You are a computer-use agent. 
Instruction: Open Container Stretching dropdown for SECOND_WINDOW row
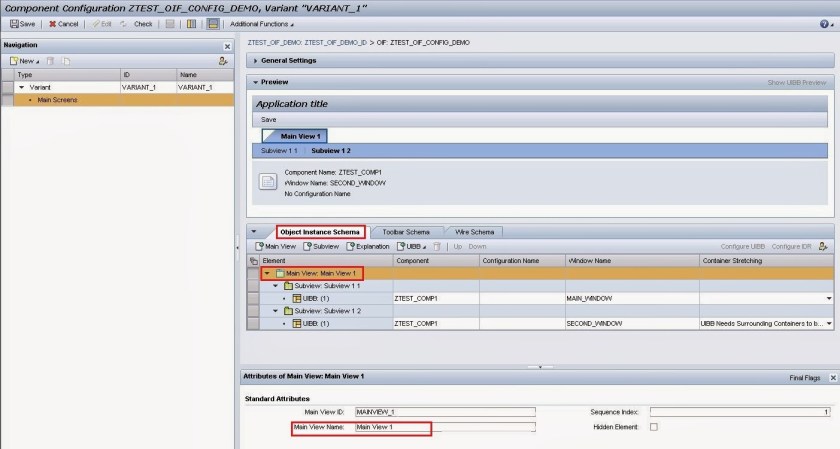828,324
